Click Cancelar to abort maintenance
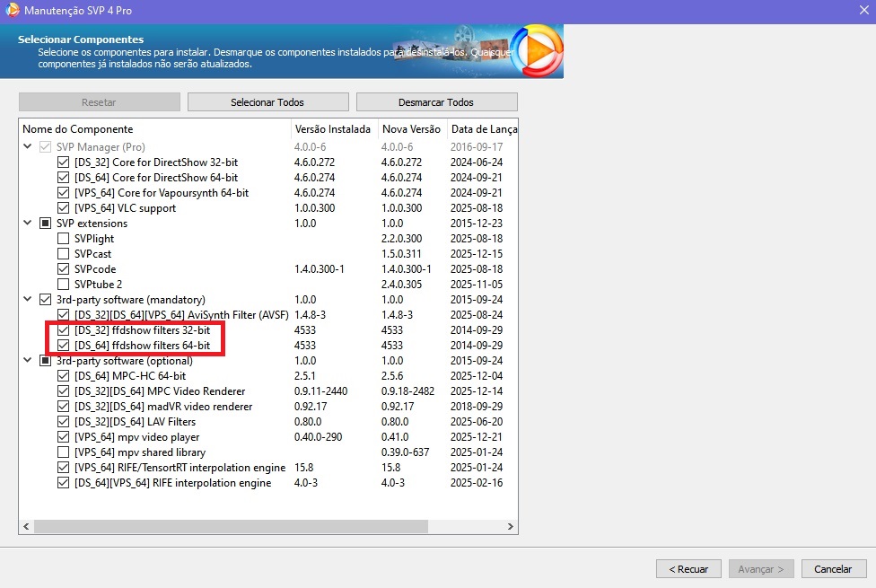 [x=832, y=569]
